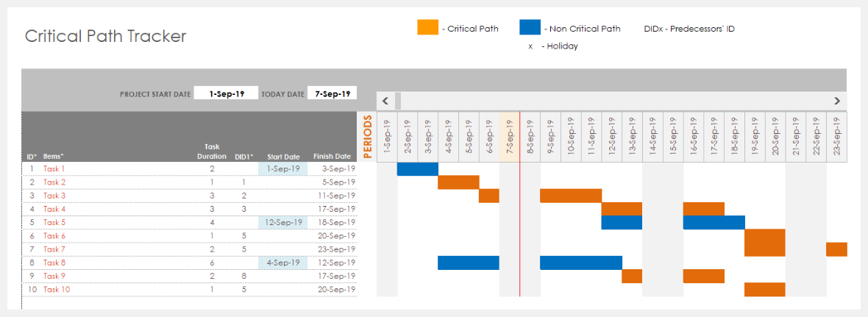The width and height of the screenshot is (868, 317).
Task: Click the 7-Sep-19 highlighted period column header
Action: click(x=509, y=137)
